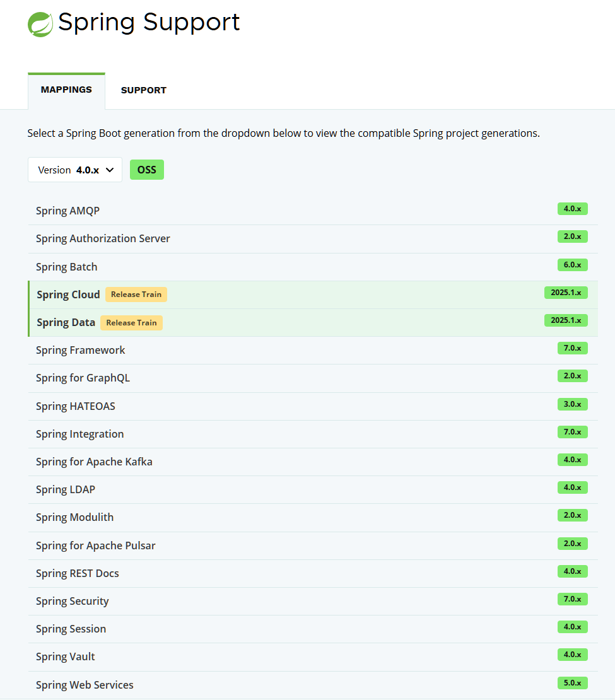The width and height of the screenshot is (615, 700).
Task: Select the Spring Web Services entry
Action: pyautogui.click(x=313, y=685)
